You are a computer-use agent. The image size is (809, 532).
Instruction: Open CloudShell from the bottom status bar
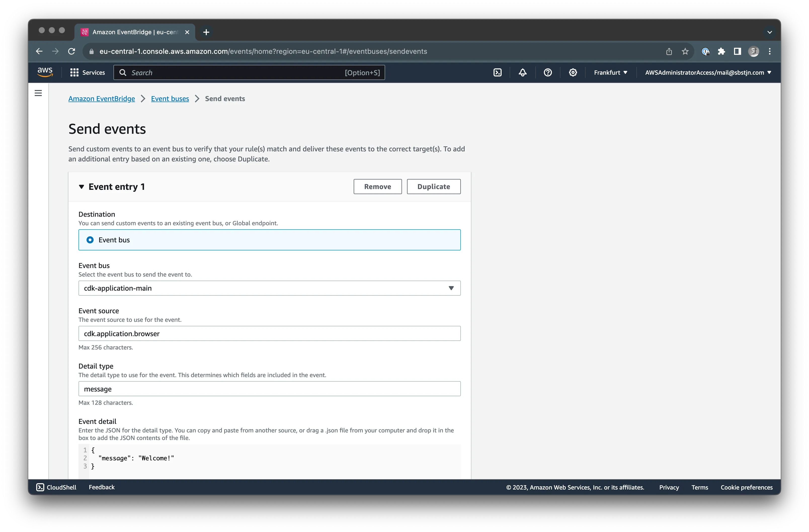56,487
